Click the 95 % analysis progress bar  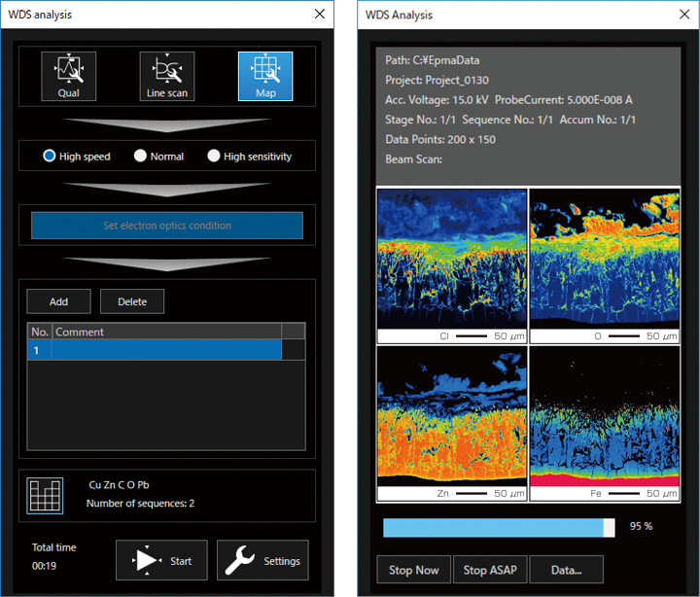[499, 528]
